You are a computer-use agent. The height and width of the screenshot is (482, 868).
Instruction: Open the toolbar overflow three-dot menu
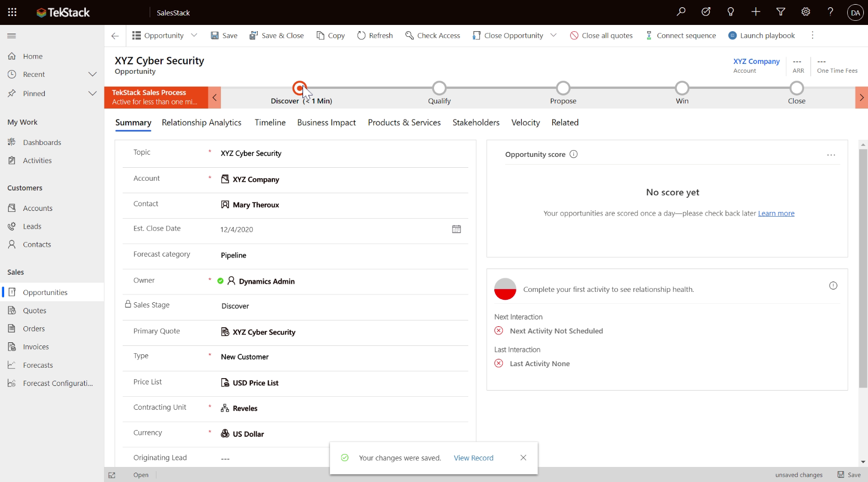pos(812,35)
